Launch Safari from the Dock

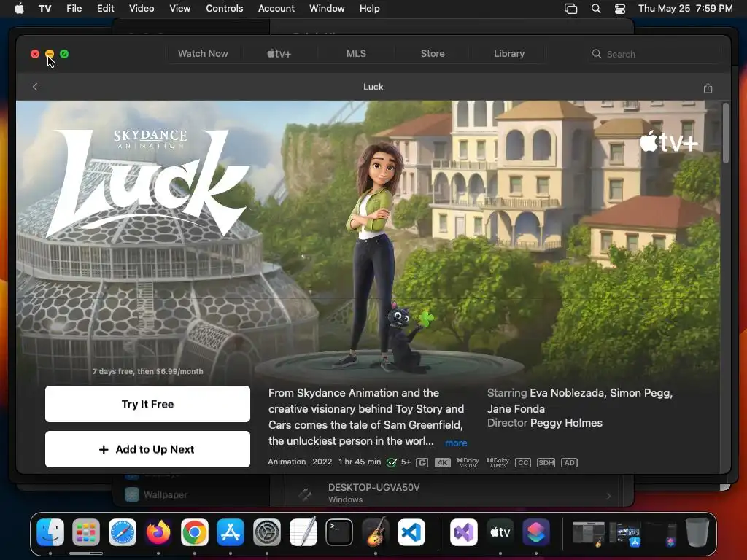tap(123, 532)
